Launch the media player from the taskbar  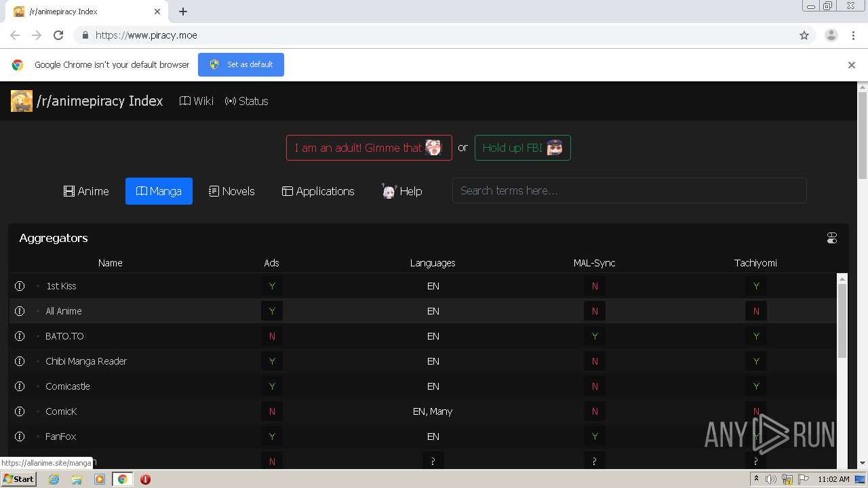coord(100,479)
